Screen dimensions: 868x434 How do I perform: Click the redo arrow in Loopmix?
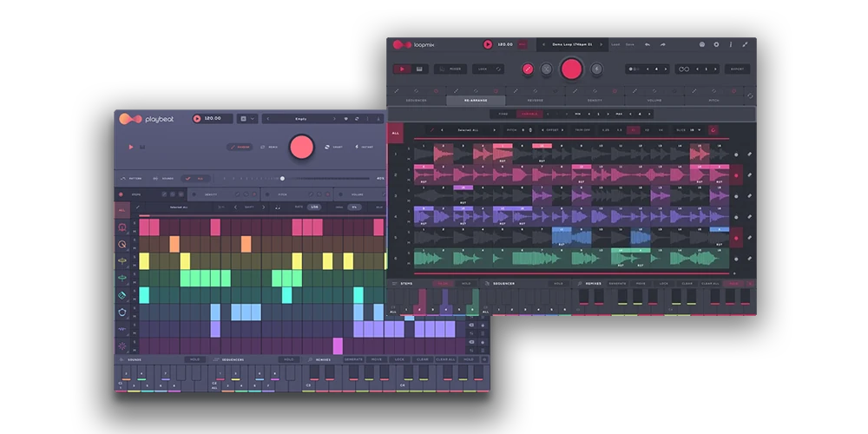[x=662, y=44]
